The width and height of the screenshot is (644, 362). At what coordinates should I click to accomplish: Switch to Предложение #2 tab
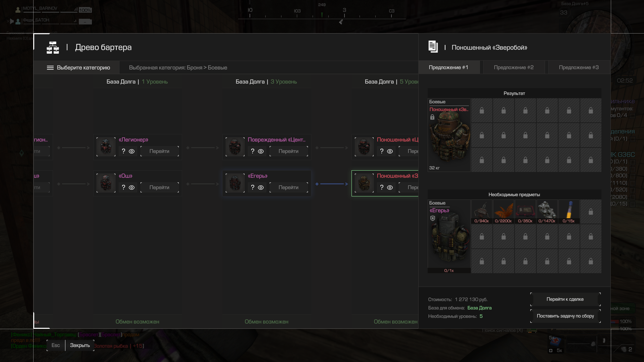(x=514, y=67)
